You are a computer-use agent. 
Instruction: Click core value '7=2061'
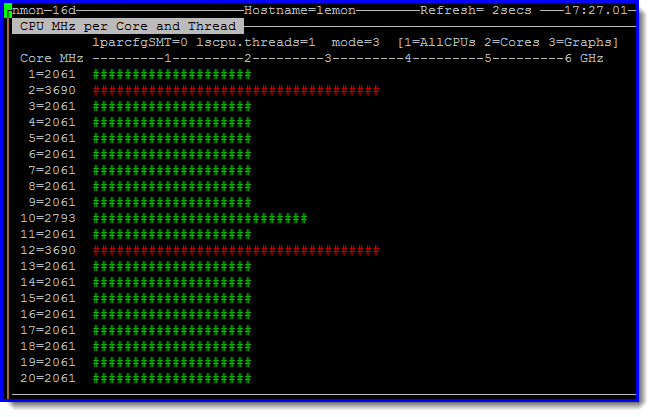click(52, 170)
